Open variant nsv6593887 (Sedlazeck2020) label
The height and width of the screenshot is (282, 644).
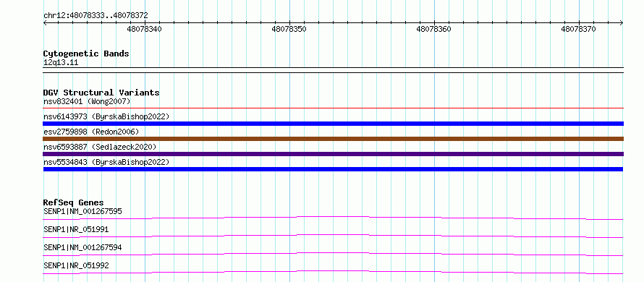point(100,147)
